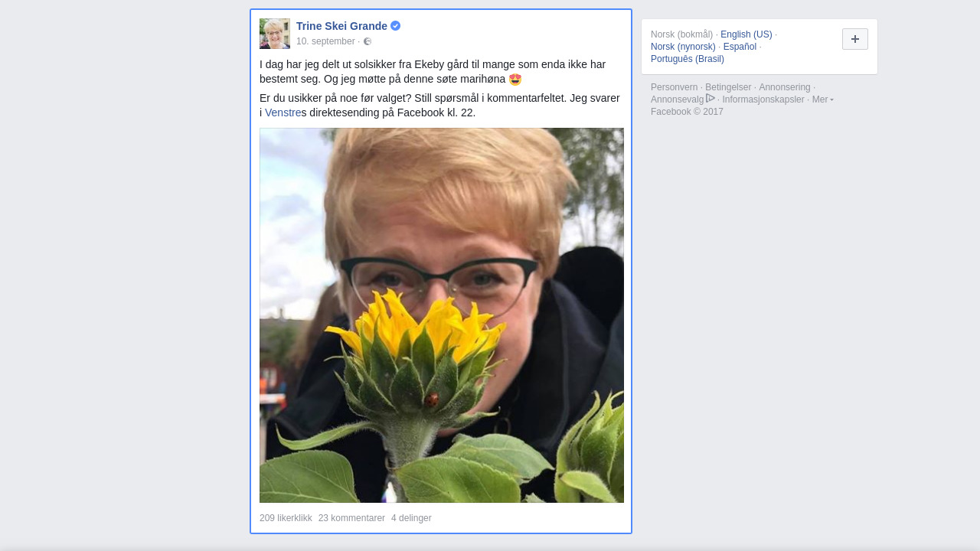Select Español language option
The image size is (980, 551).
(x=740, y=47)
